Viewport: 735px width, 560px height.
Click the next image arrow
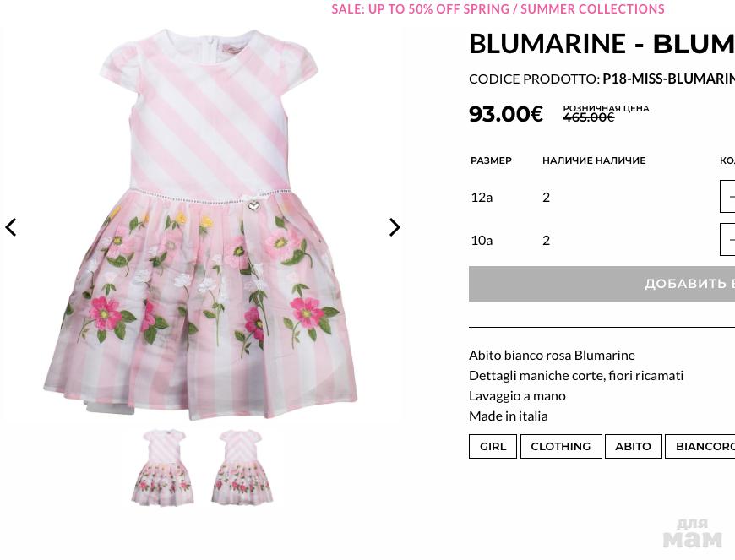395,227
